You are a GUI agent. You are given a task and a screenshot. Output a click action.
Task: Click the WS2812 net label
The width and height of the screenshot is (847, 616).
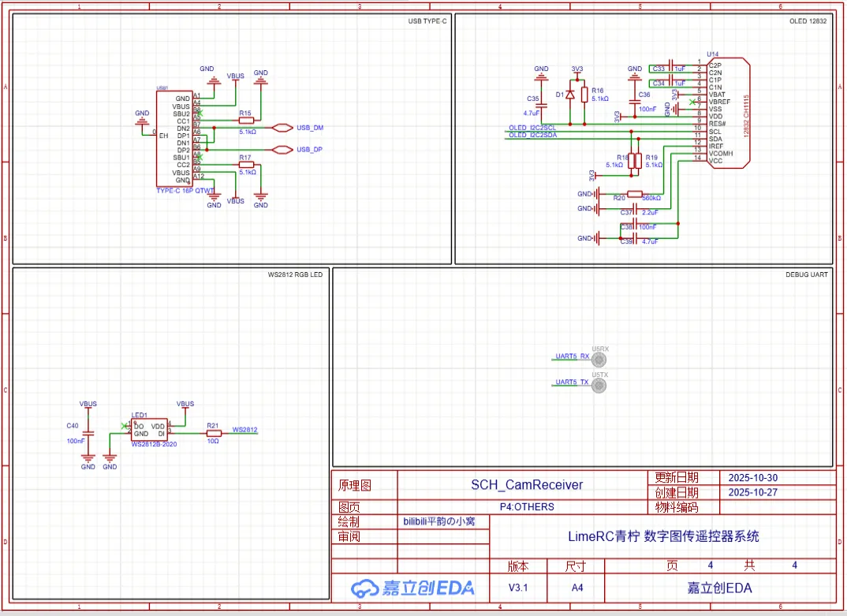point(244,430)
